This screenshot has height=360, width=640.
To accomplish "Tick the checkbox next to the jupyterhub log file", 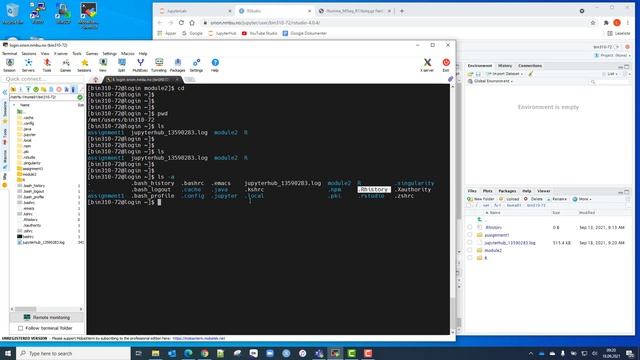I will click(x=470, y=243).
